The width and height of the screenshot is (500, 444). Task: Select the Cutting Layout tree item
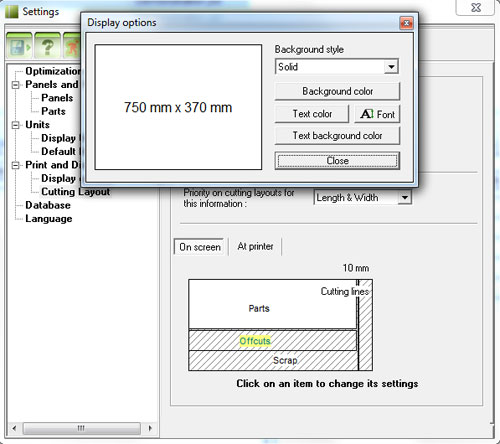(x=75, y=192)
